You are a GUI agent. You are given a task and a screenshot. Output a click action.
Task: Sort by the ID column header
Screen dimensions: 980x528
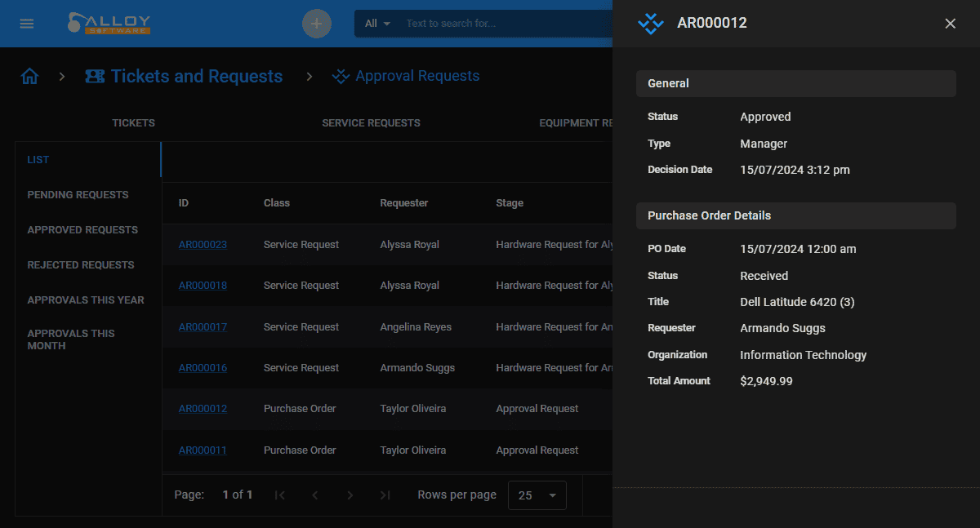pyautogui.click(x=184, y=203)
